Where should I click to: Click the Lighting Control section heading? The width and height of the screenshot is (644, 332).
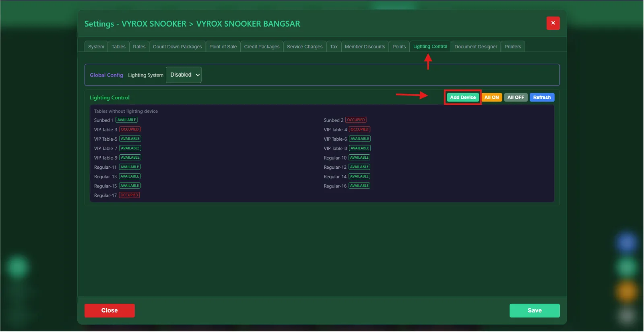[x=109, y=98]
